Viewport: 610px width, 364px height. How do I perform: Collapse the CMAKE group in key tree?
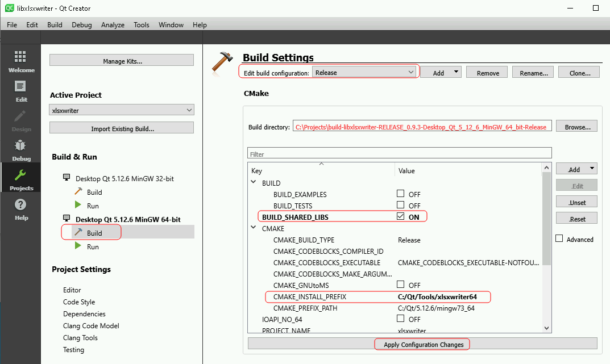pyautogui.click(x=253, y=227)
